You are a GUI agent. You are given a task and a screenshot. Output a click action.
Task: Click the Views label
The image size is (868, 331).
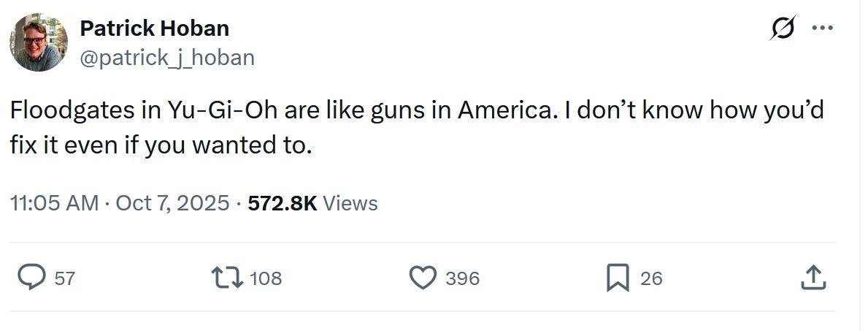(350, 202)
